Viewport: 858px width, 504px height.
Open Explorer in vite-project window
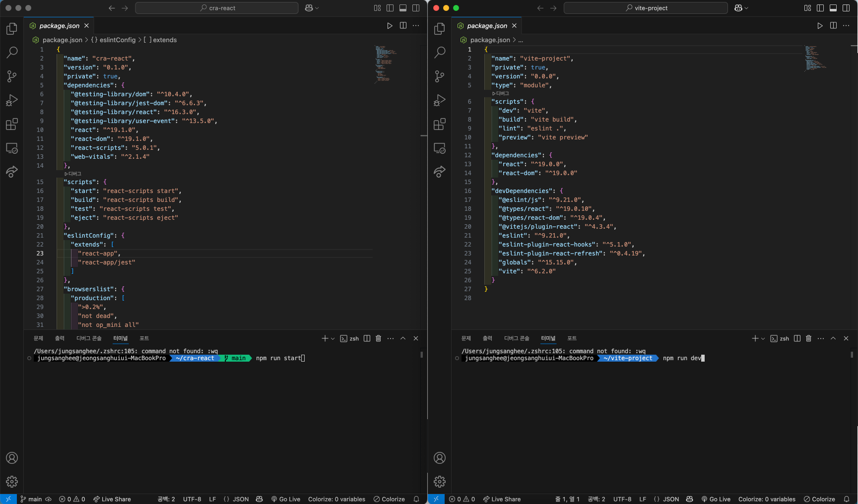tap(440, 29)
